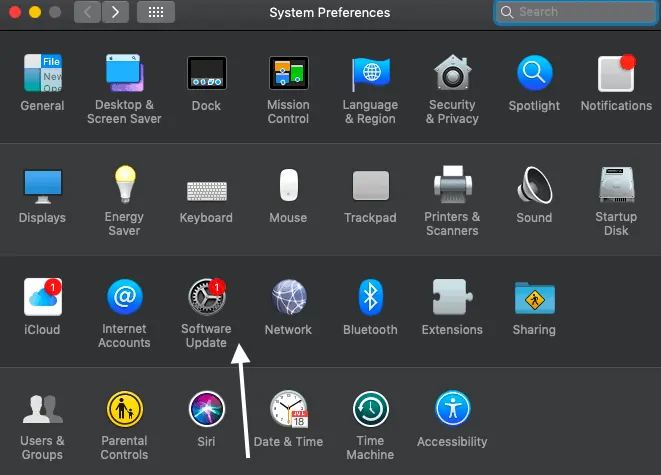Click the forward navigation arrow
661x475 pixels.
point(116,12)
